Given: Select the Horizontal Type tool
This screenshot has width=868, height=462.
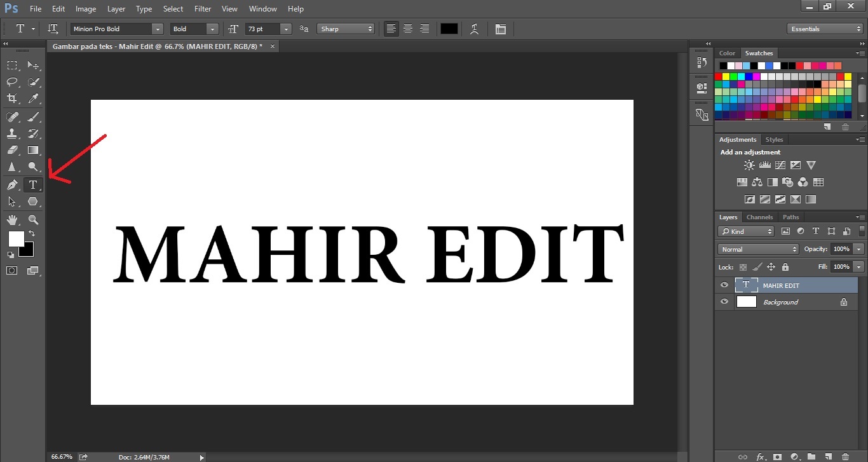Looking at the screenshot, I should [x=33, y=184].
